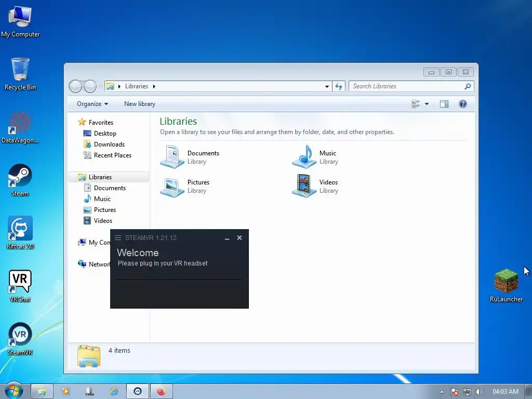Open Windows Media Player taskbar icon

(x=66, y=392)
